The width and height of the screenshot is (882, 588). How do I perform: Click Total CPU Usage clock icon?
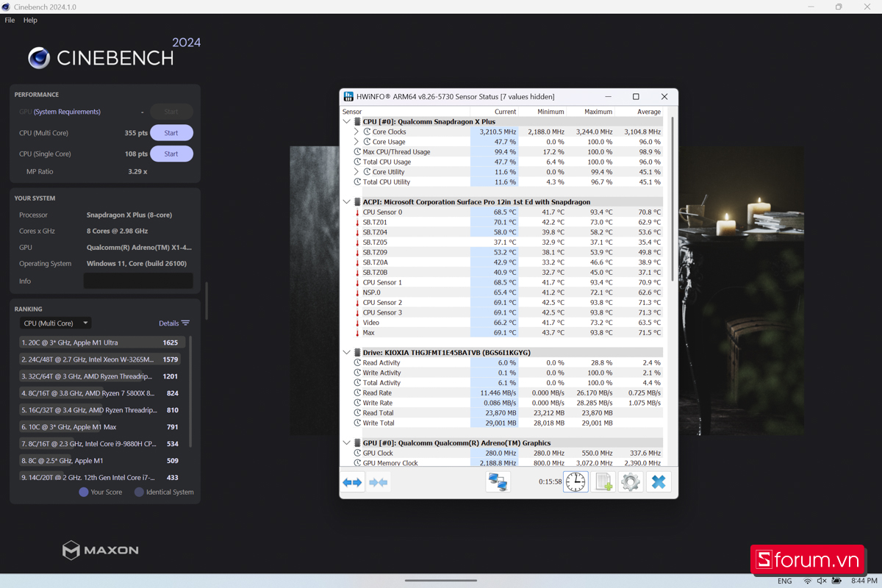click(357, 162)
